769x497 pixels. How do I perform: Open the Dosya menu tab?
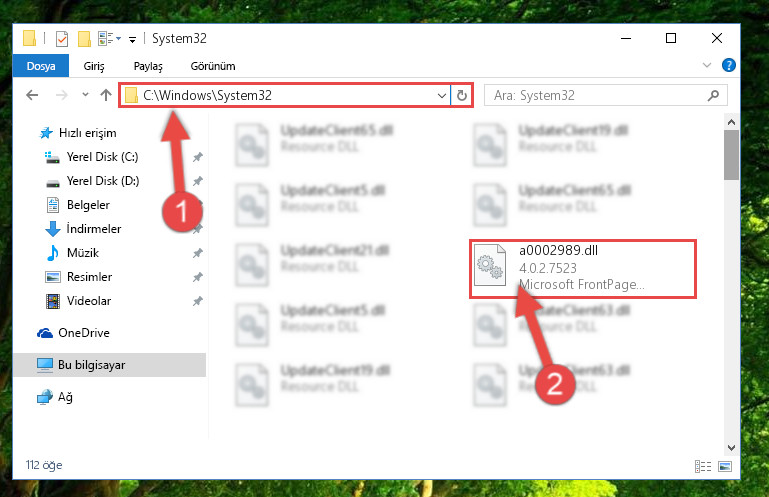(x=41, y=66)
